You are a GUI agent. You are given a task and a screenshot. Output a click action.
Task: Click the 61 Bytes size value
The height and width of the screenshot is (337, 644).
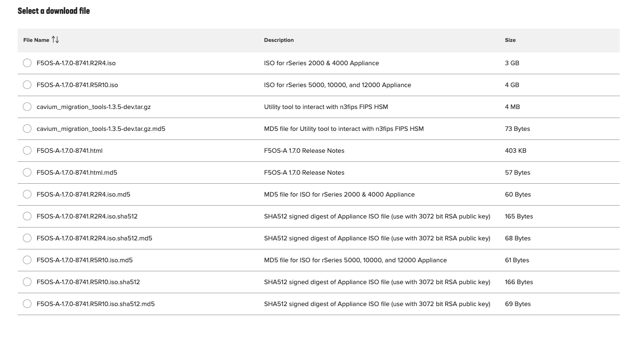(517, 260)
